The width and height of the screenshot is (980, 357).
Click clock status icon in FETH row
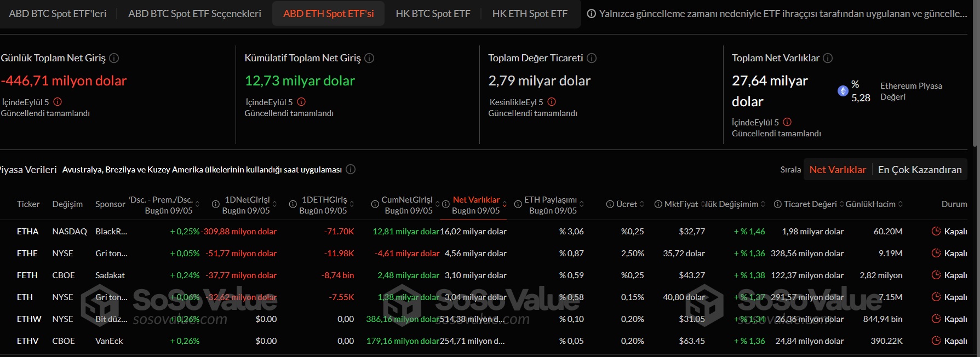(x=936, y=275)
